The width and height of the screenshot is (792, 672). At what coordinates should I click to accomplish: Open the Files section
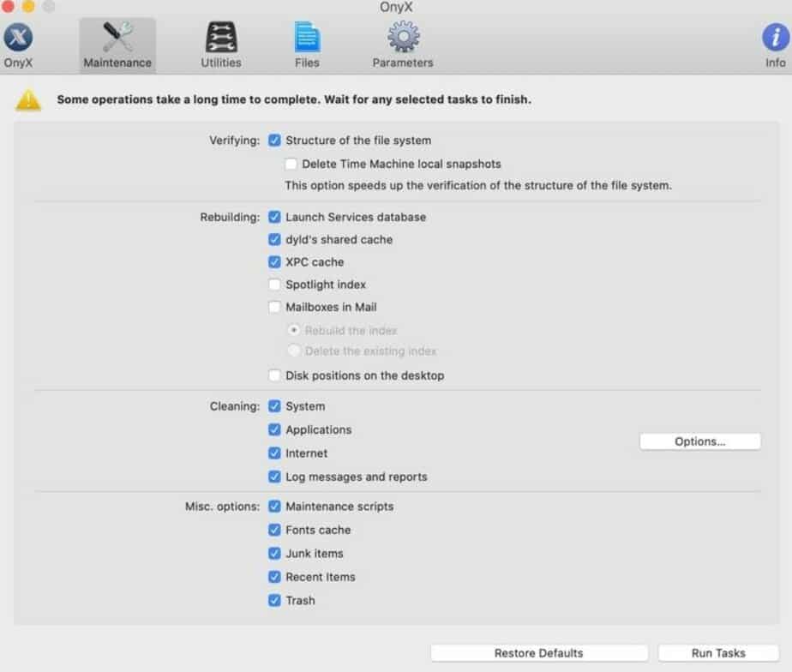click(307, 39)
